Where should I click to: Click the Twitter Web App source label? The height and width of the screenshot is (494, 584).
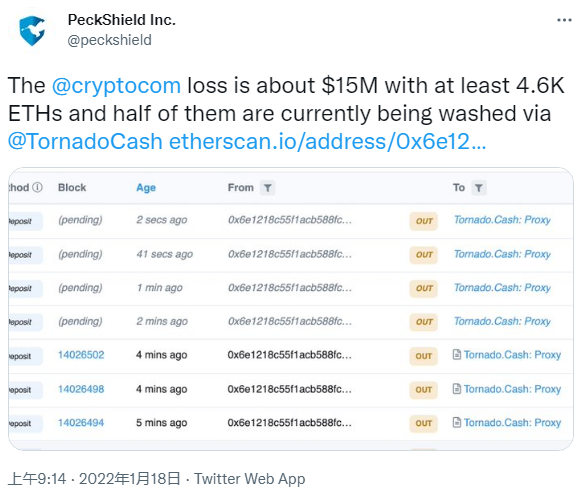pos(250,479)
